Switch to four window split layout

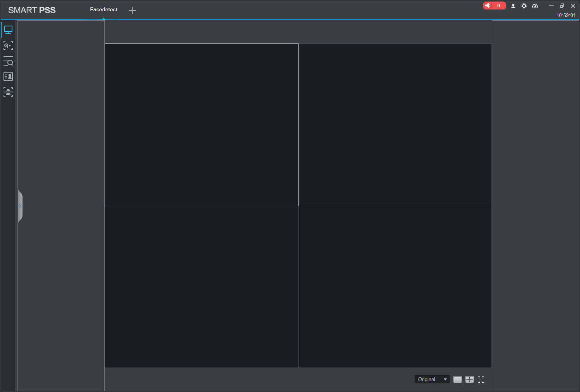[469, 380]
